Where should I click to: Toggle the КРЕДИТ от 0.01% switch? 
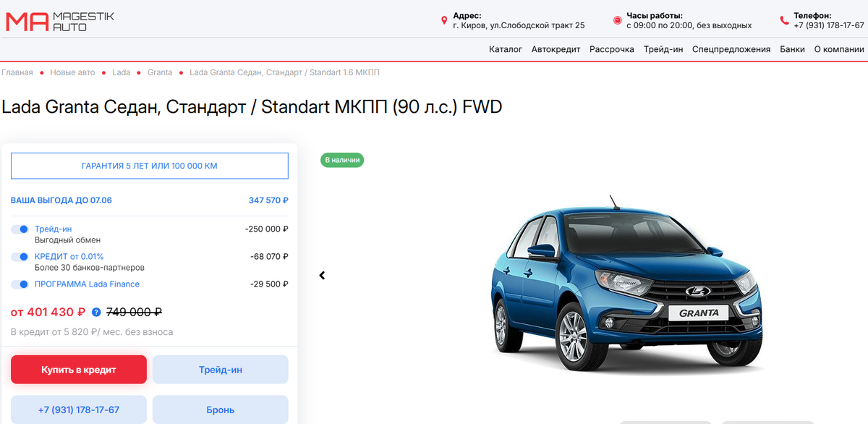[20, 257]
